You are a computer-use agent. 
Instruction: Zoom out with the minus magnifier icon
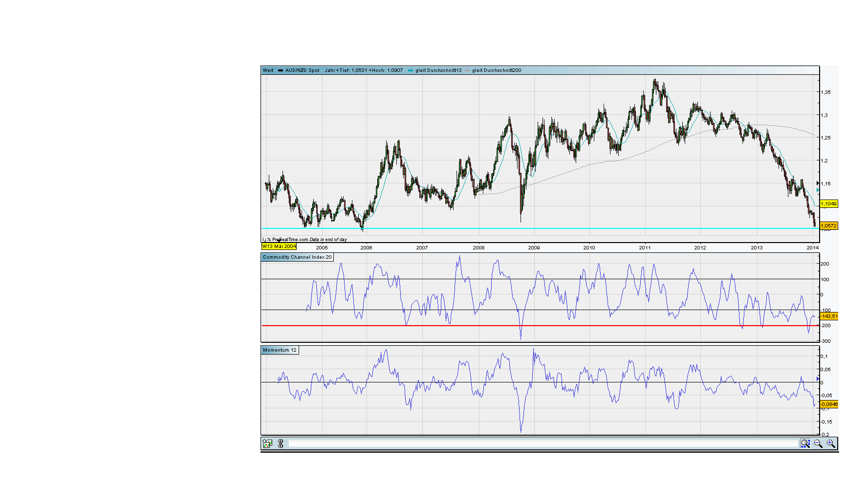[818, 444]
